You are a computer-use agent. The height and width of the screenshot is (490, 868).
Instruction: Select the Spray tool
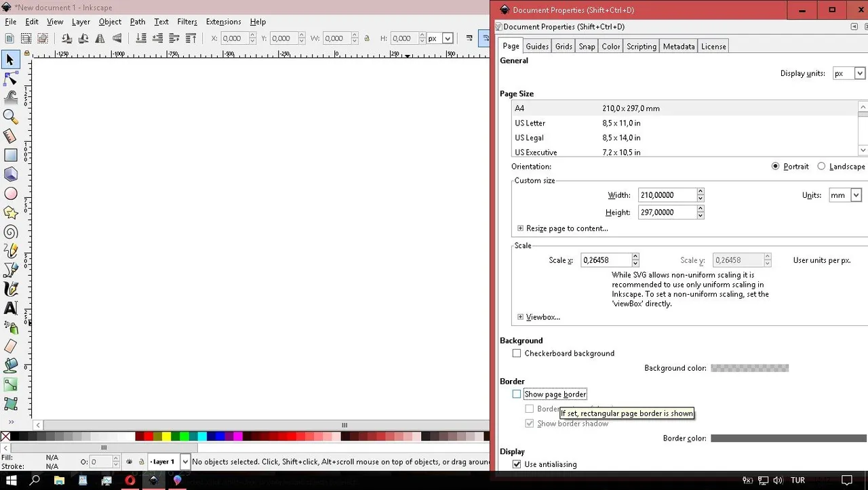pos(10,327)
